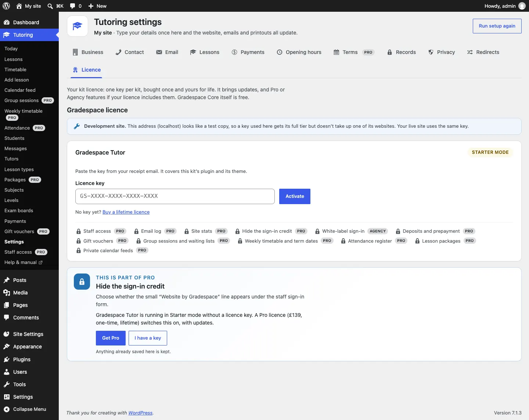Open Lesson types in sidebar
Screen dimensions: 529x420
(x=19, y=169)
